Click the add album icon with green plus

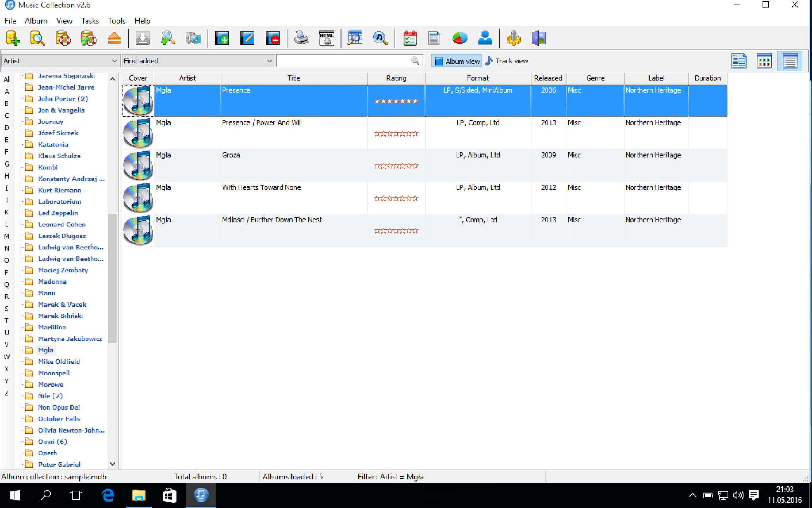(x=222, y=38)
